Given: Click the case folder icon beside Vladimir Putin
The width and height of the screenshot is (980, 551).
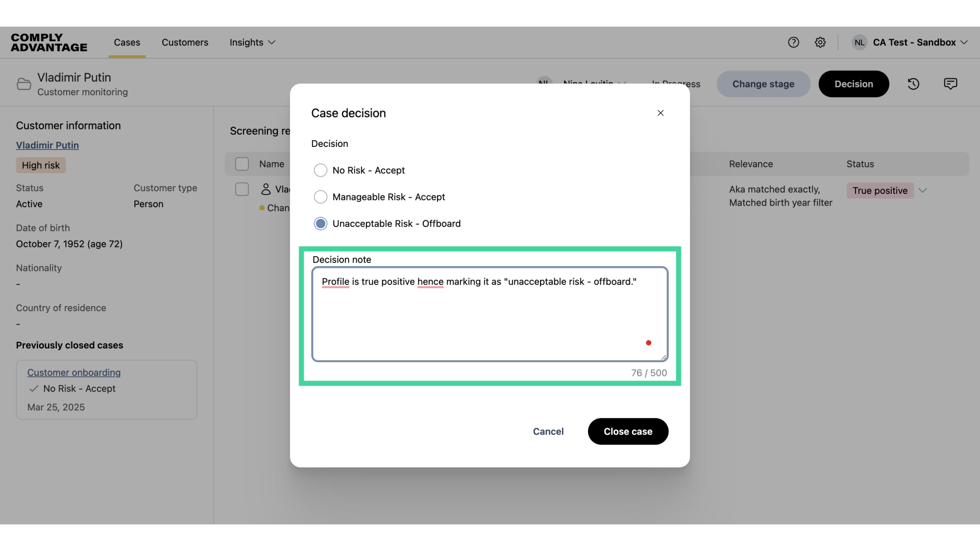Looking at the screenshot, I should tap(23, 84).
